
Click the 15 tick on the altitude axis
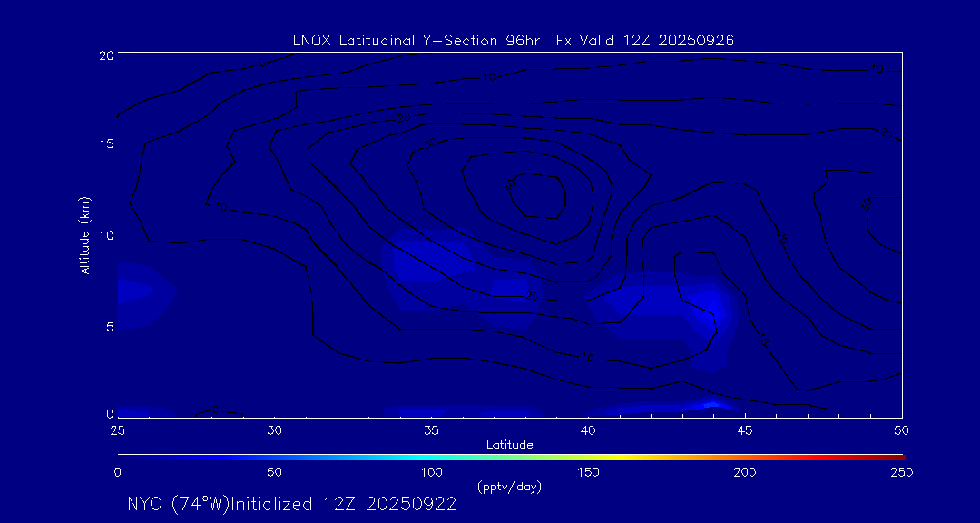(x=106, y=144)
